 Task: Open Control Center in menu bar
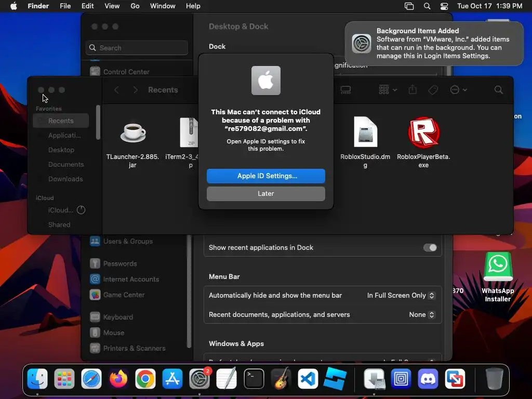click(x=444, y=6)
